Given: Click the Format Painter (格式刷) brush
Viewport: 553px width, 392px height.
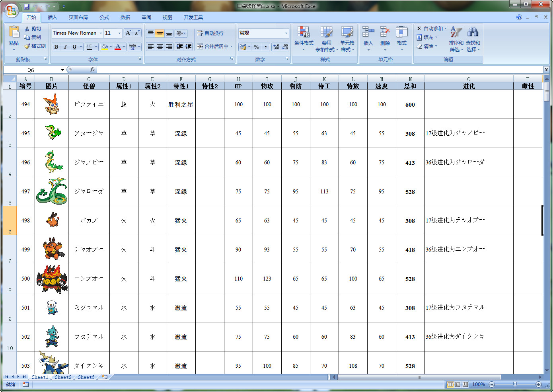Looking at the screenshot, I should 27,46.
